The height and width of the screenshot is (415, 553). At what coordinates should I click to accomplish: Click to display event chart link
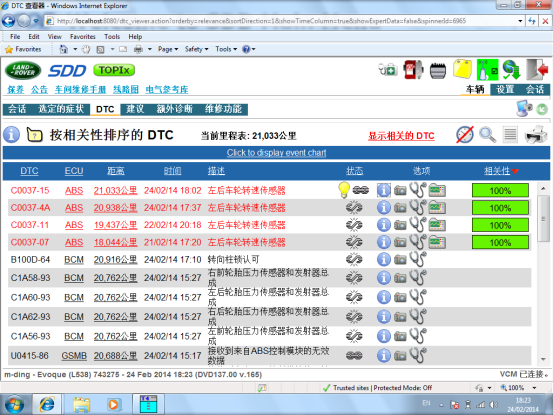click(276, 153)
